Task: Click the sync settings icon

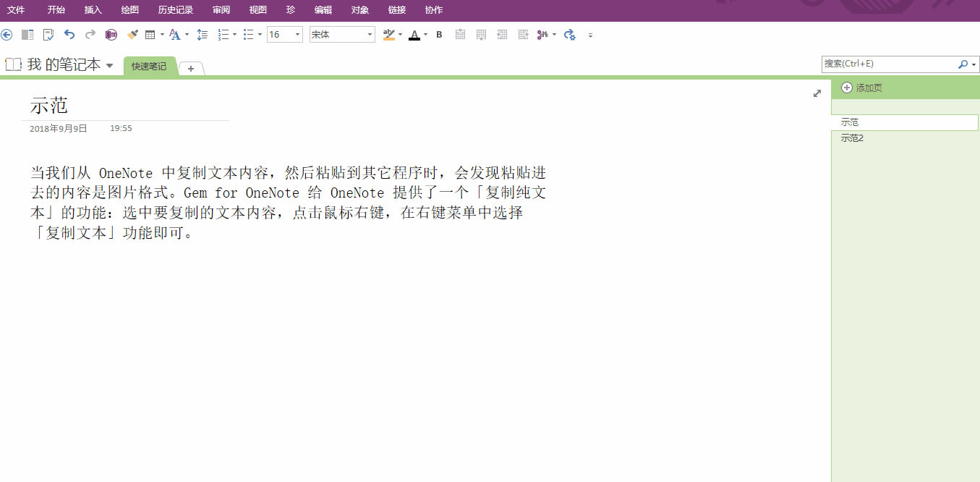Action: pyautogui.click(x=568, y=34)
